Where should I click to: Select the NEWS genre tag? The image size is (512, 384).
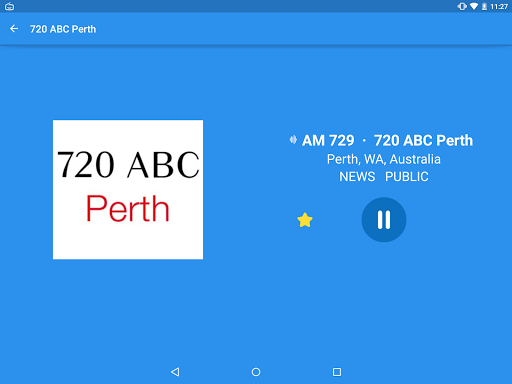[x=357, y=177]
